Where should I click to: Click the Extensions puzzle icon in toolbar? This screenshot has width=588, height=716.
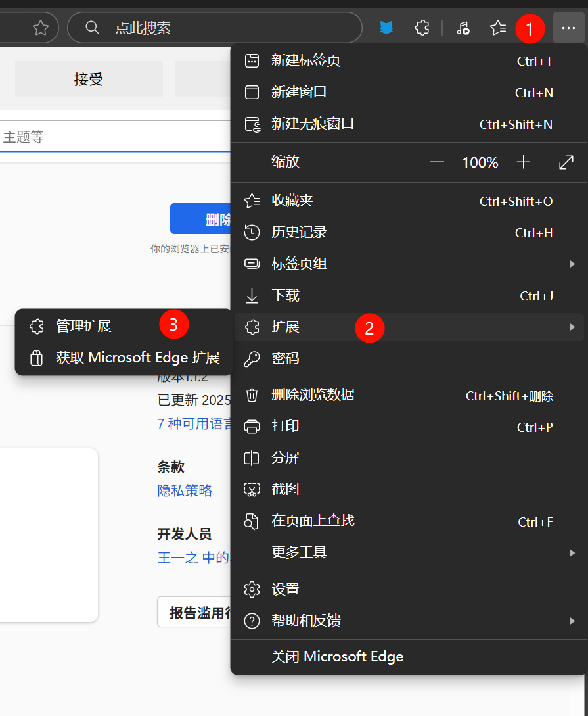[422, 28]
